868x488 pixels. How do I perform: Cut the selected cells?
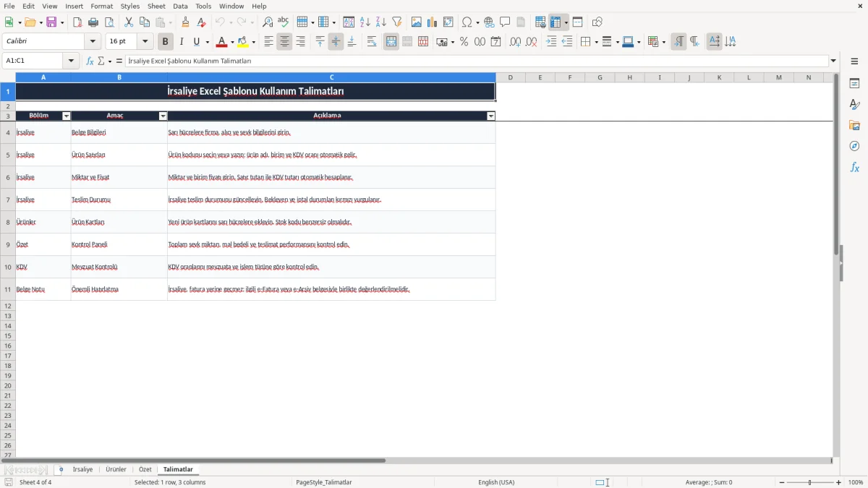pyautogui.click(x=129, y=22)
